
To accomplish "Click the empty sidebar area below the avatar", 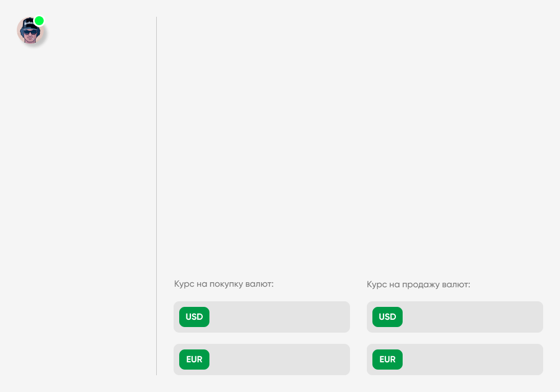I will click(78, 196).
